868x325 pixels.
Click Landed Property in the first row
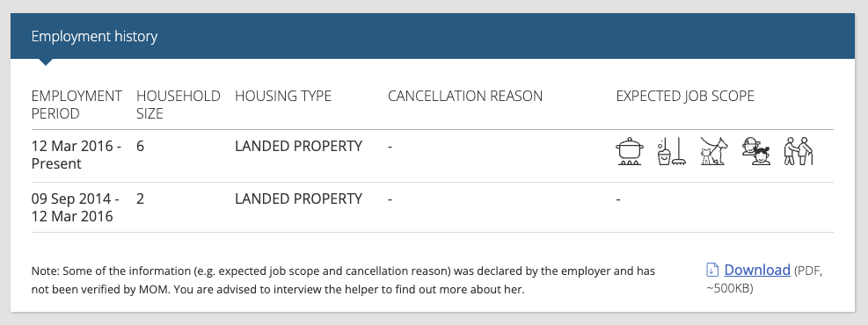coord(298,147)
